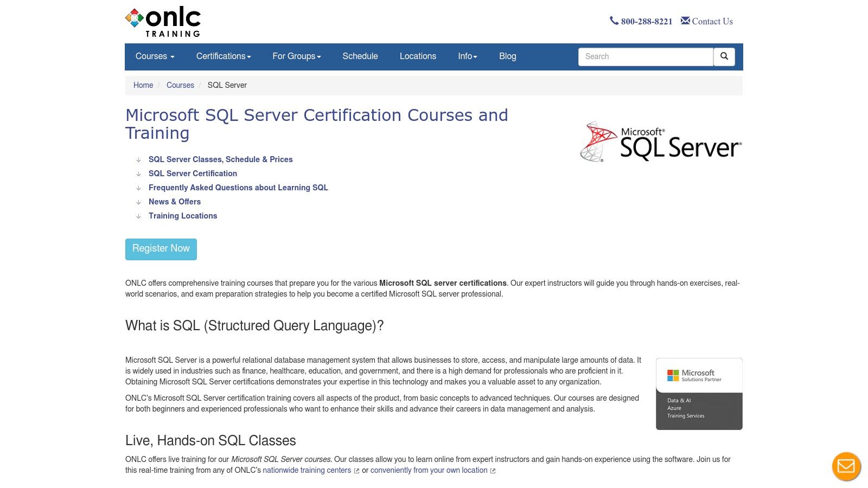Open the live chat envelope bubble
This screenshot has height=488, width=868.
click(x=846, y=466)
